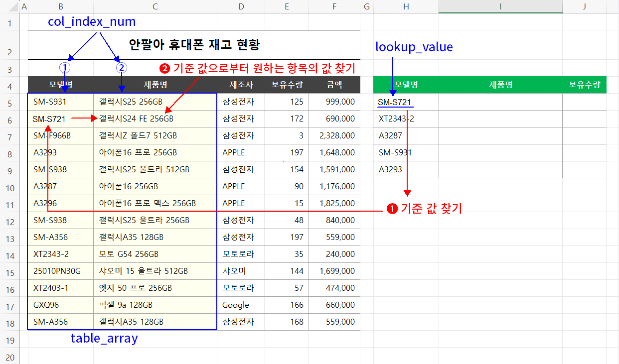Image resolution: width=619 pixels, height=364 pixels.
Task: Click cell 모토 G54 256GB
Action: click(155, 254)
